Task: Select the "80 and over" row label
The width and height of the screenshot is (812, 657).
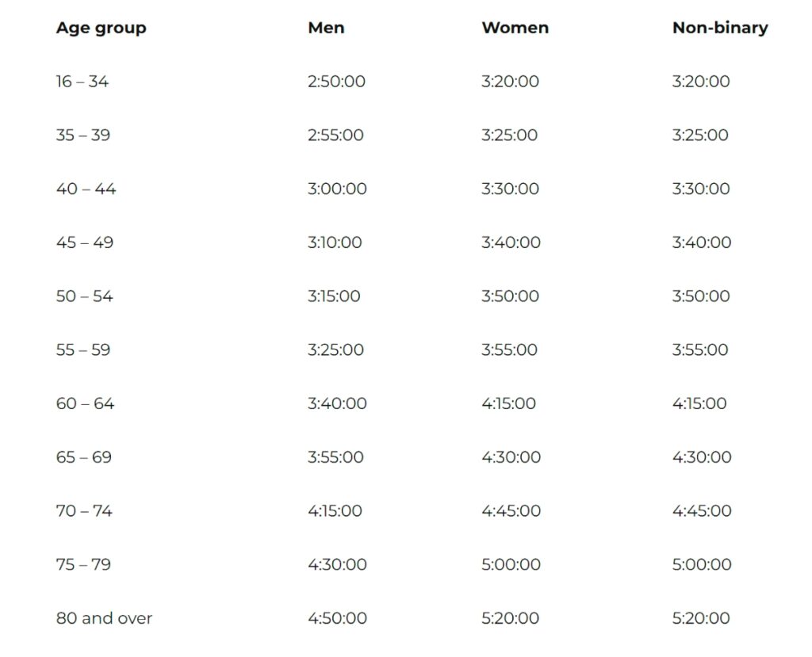Action: click(x=104, y=619)
